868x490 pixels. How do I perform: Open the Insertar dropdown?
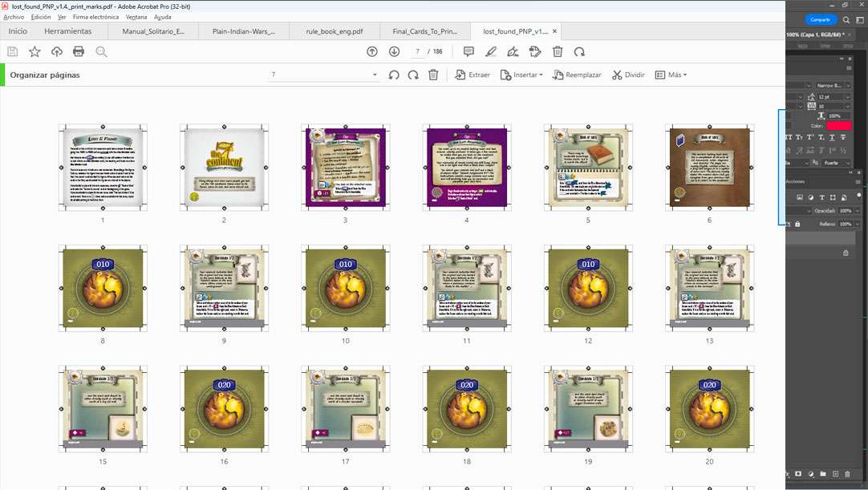click(x=521, y=75)
